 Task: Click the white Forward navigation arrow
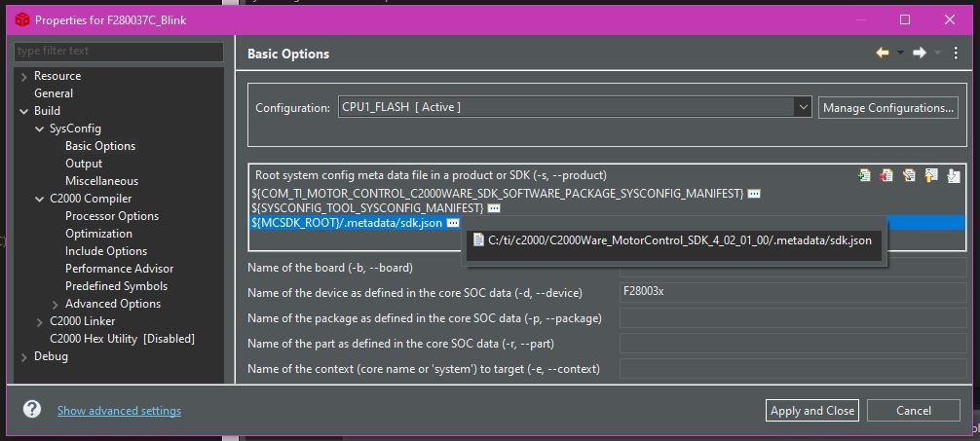(920, 54)
